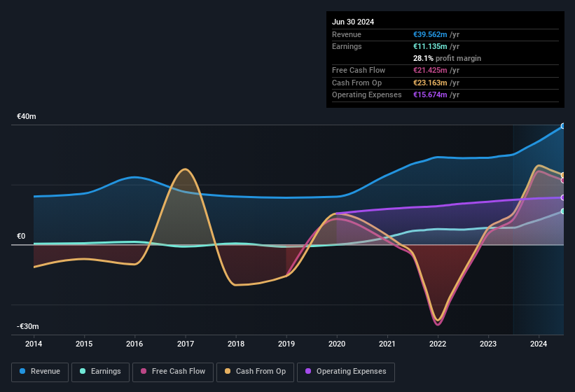Click the blue Revenue legend dot

[23, 372]
